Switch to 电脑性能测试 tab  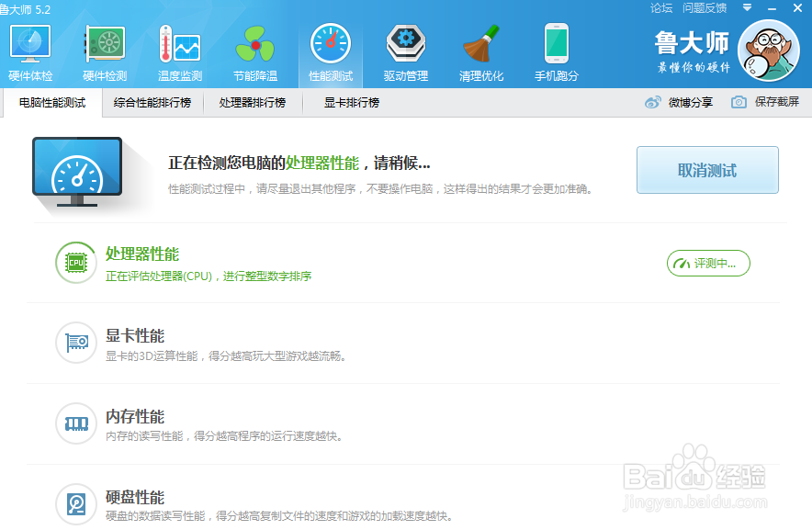tap(52, 103)
